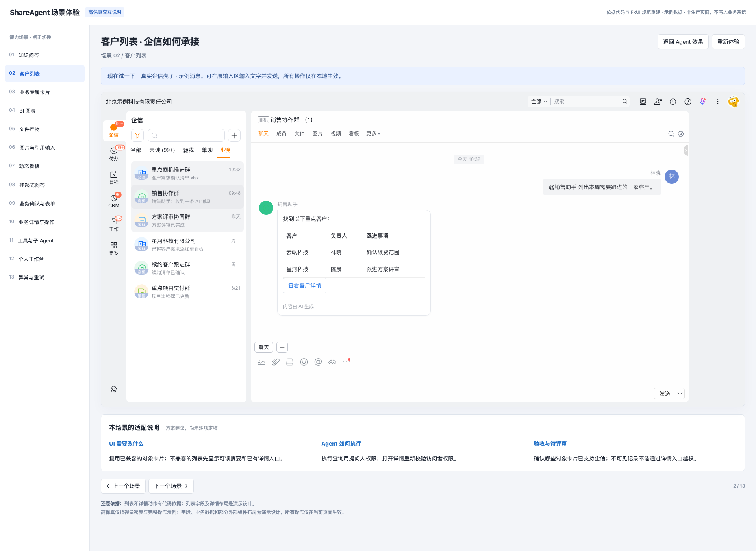The image size is (756, 551).
Task: Open 重点商机推进群 conversation
Action: [187, 173]
